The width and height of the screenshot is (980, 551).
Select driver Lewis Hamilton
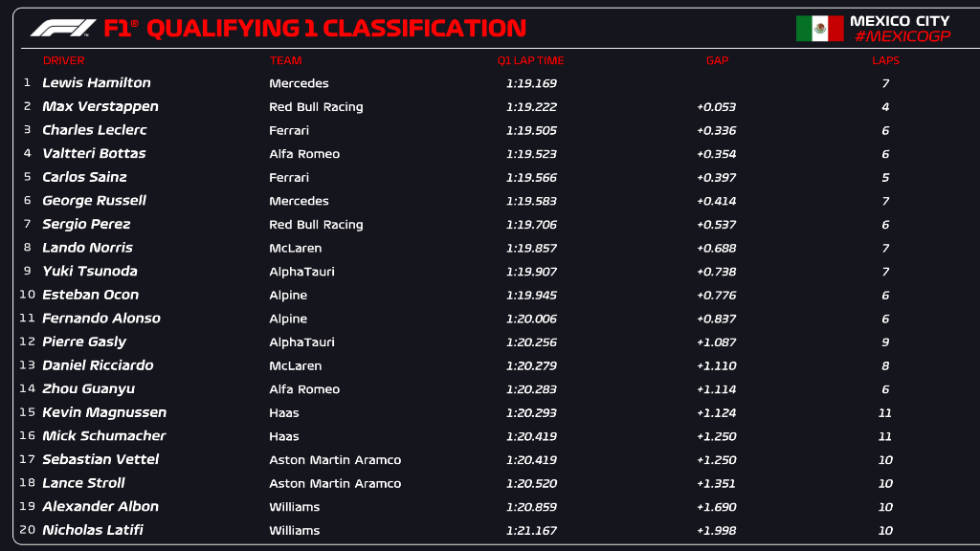(x=97, y=83)
